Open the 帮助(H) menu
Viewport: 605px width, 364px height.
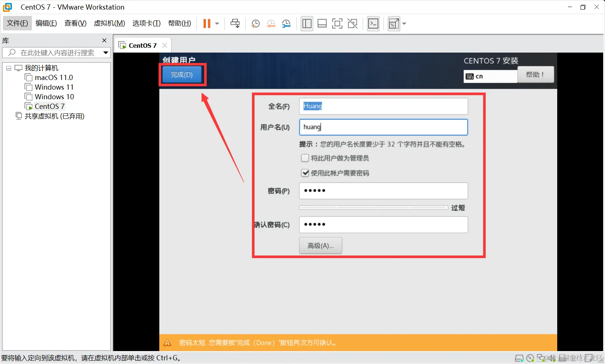[179, 23]
